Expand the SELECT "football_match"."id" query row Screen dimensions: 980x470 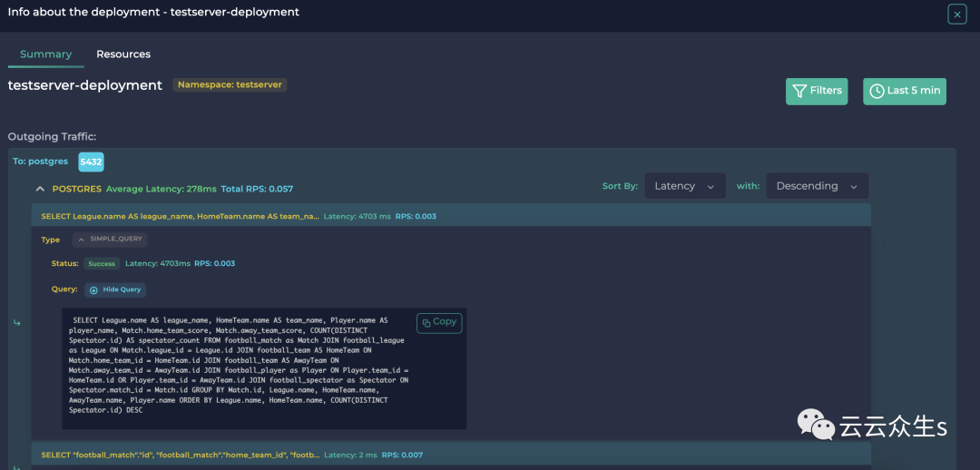(x=451, y=455)
